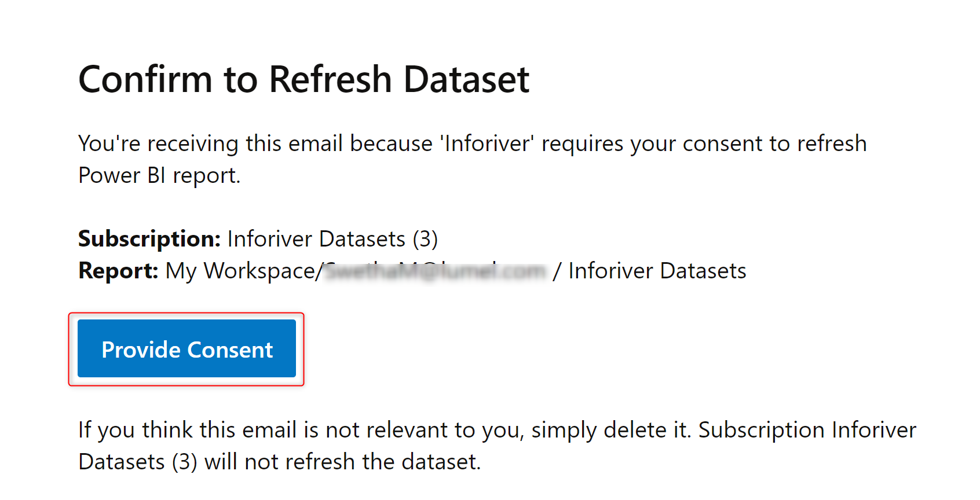
Task: Click the 'Confirm to Refresh Dataset' heading
Action: [303, 79]
